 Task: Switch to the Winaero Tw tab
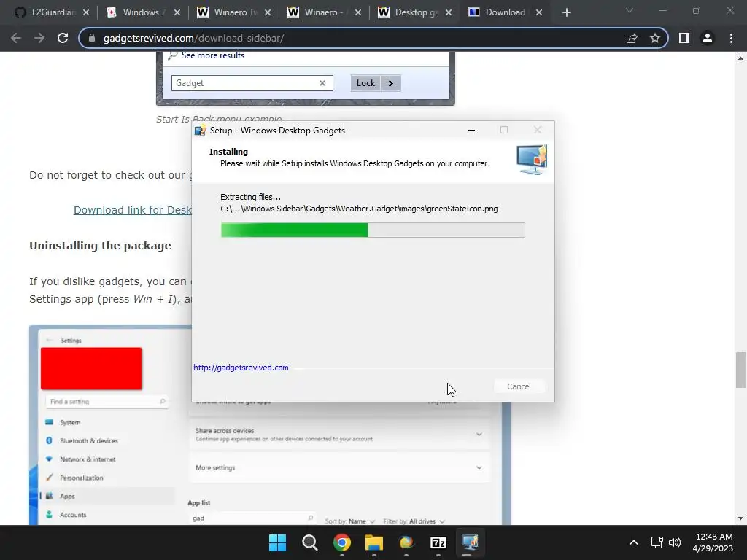pos(233,12)
